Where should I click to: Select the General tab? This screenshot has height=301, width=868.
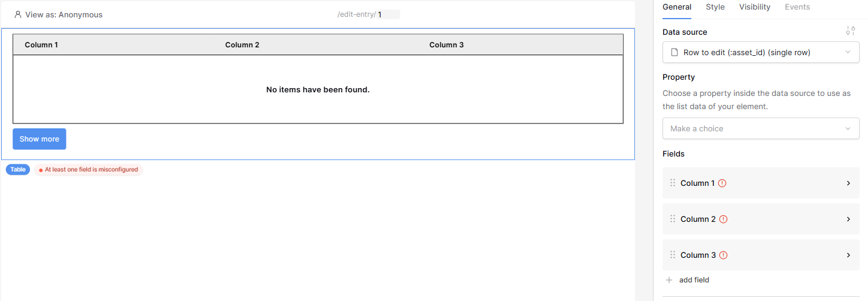(677, 7)
